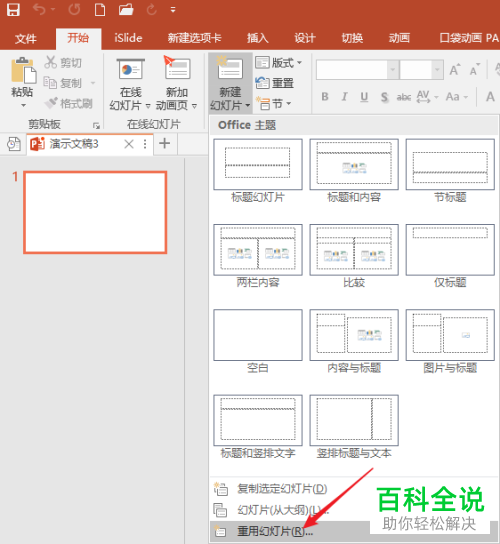Click 重用幻灯片(R) menu item

(275, 531)
